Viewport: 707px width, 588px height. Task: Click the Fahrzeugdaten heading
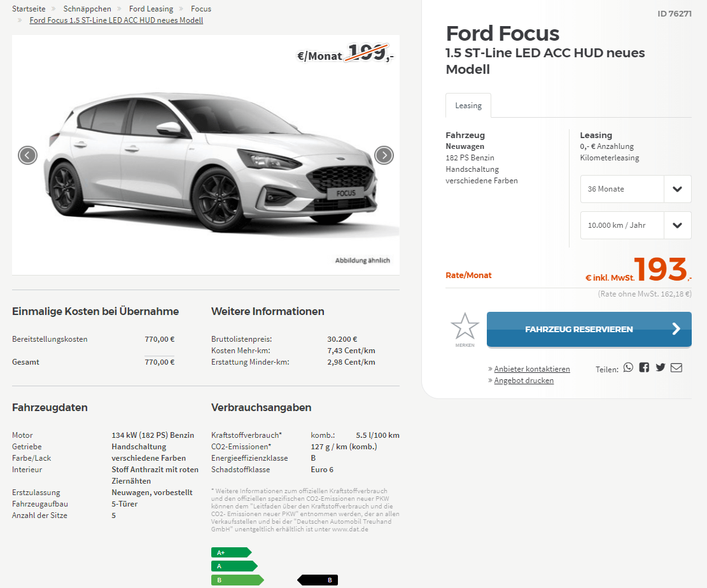click(50, 407)
